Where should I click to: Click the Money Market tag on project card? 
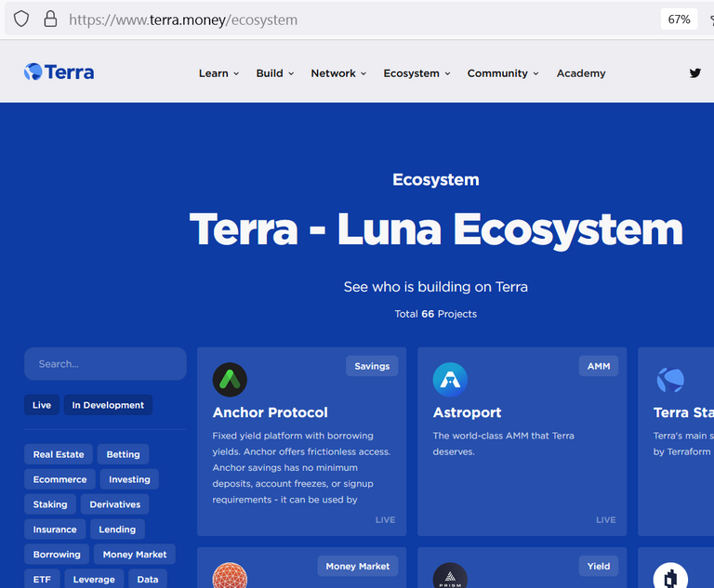(357, 566)
